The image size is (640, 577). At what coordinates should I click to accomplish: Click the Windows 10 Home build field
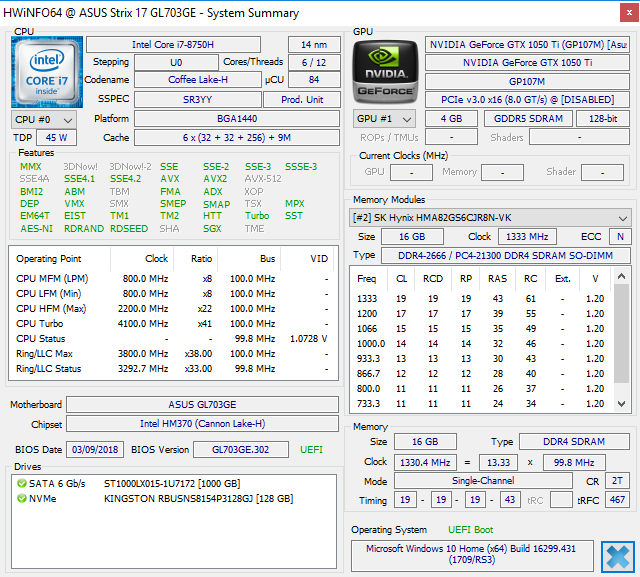[x=471, y=554]
